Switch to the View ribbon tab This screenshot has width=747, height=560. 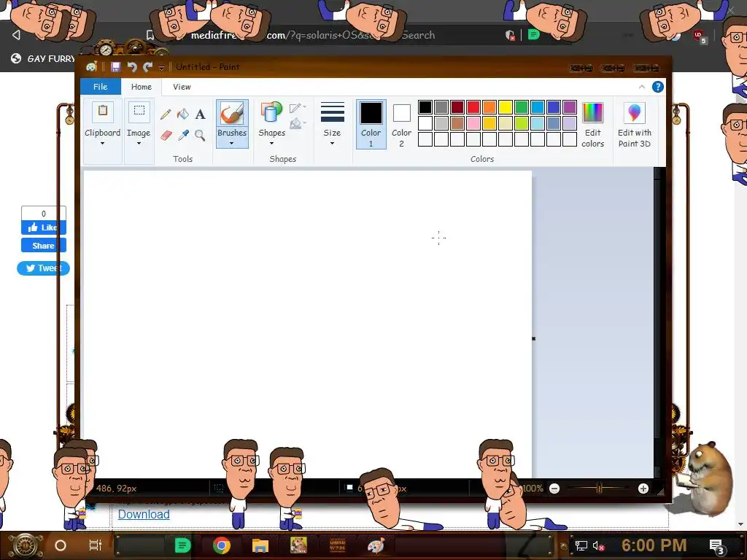point(182,87)
